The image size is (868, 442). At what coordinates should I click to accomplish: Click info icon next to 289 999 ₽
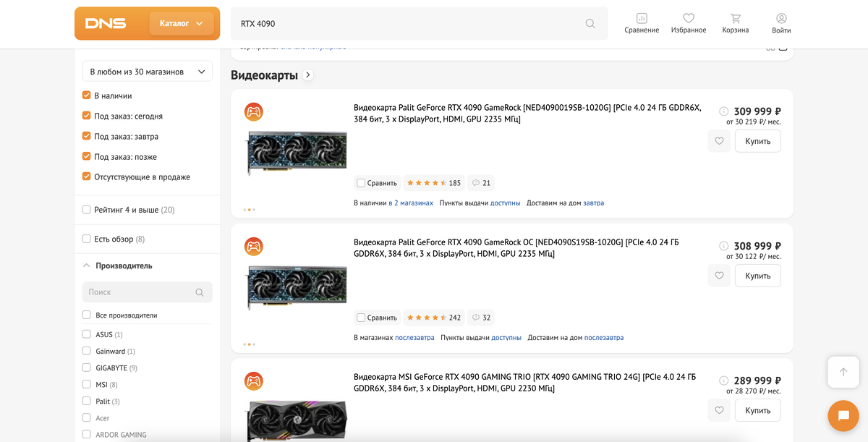coord(723,381)
